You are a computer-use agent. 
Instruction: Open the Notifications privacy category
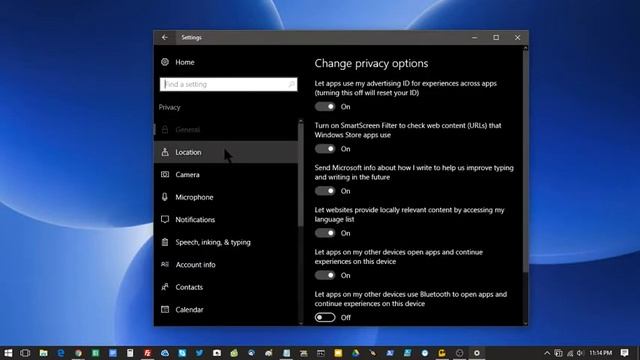coord(226,219)
